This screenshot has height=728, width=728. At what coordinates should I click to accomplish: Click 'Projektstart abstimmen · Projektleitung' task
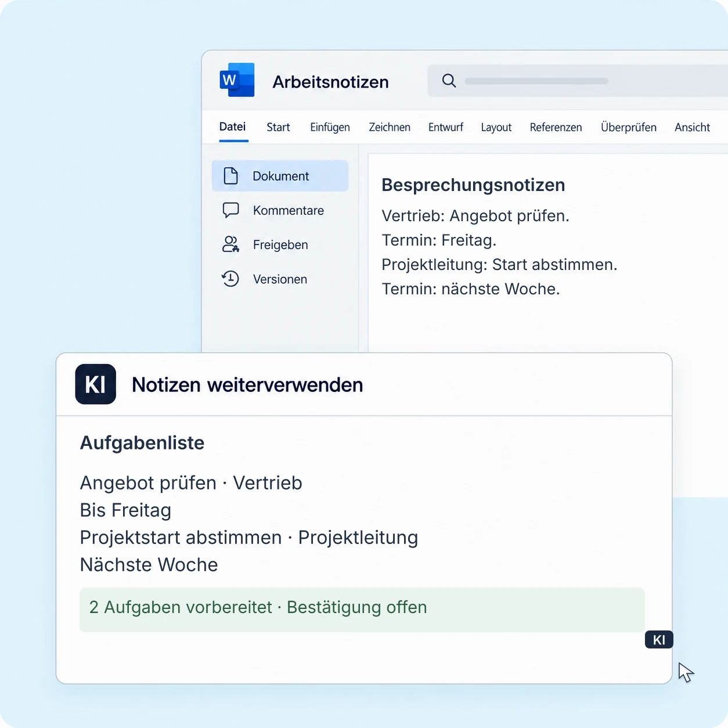(249, 538)
